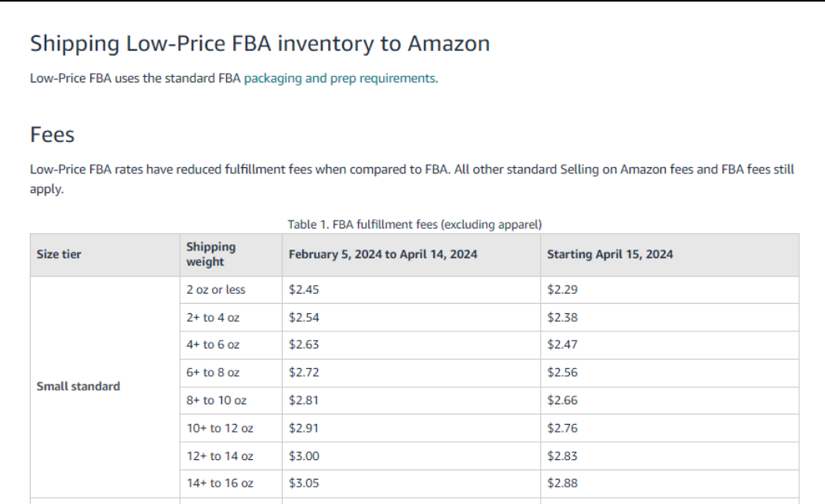Select the $2.72 fee value

coord(304,373)
